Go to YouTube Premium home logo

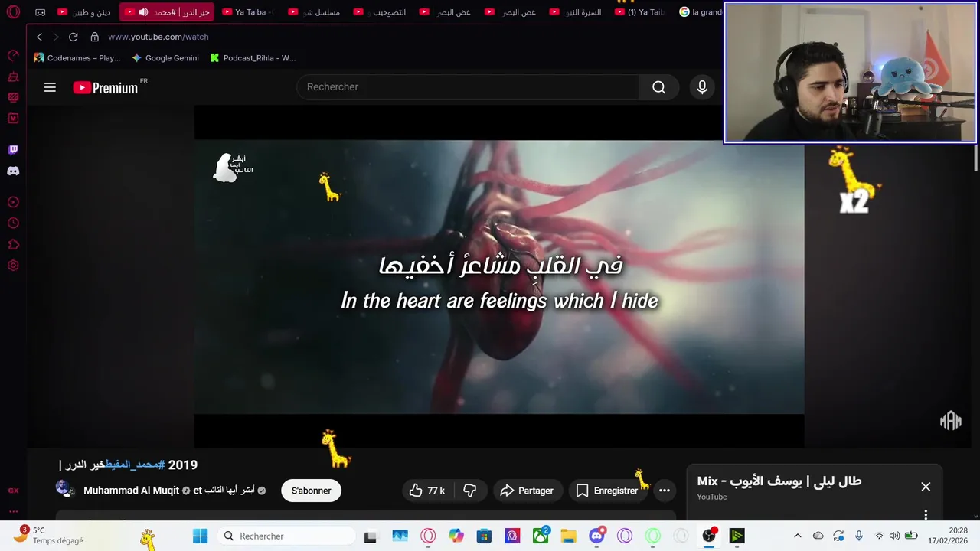coord(106,87)
